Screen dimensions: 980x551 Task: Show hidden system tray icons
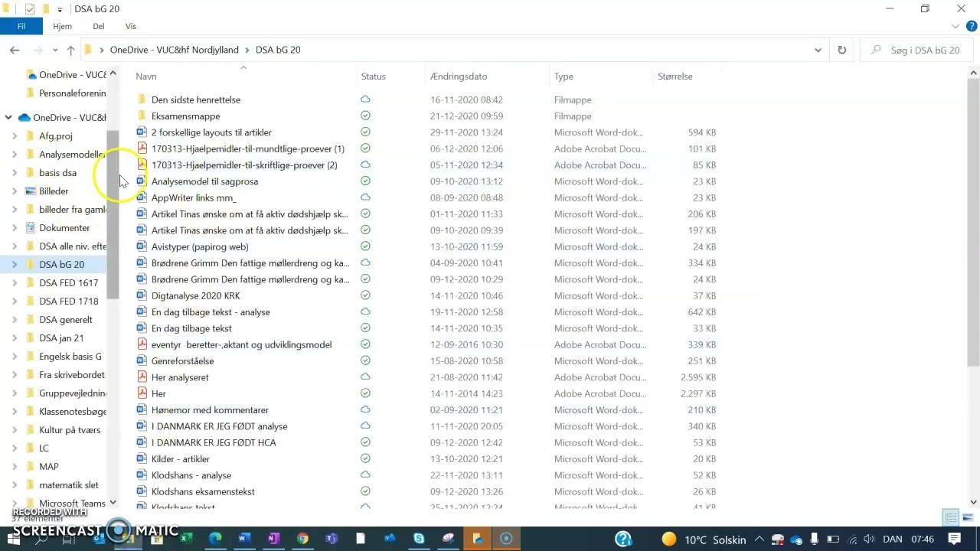759,540
